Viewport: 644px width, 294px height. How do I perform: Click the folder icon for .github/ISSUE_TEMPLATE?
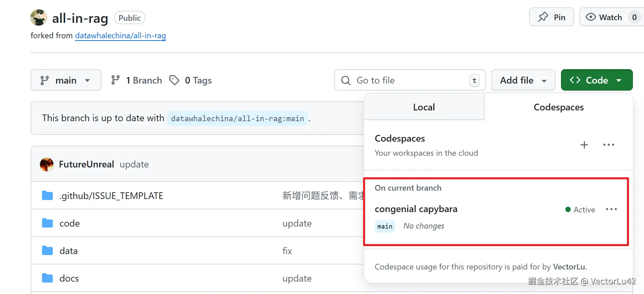point(47,195)
